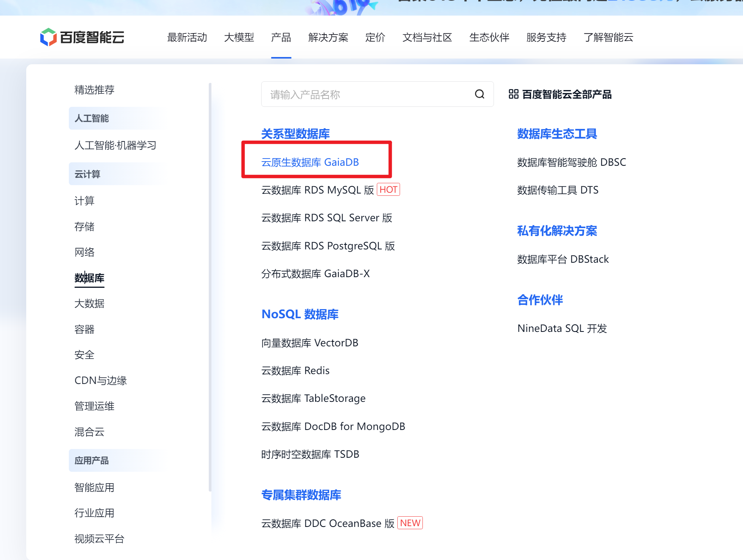The width and height of the screenshot is (743, 560).
Task: Click the 人工智能 group header
Action: click(x=118, y=118)
